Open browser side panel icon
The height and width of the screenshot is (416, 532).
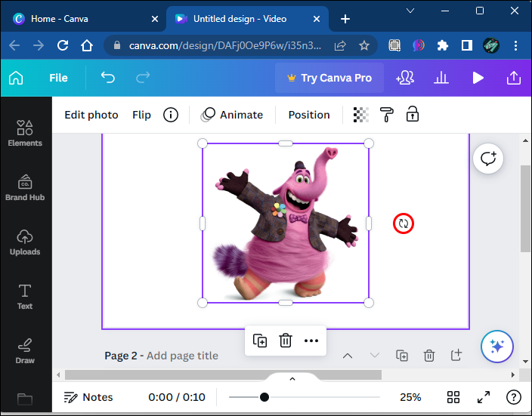[467, 45]
